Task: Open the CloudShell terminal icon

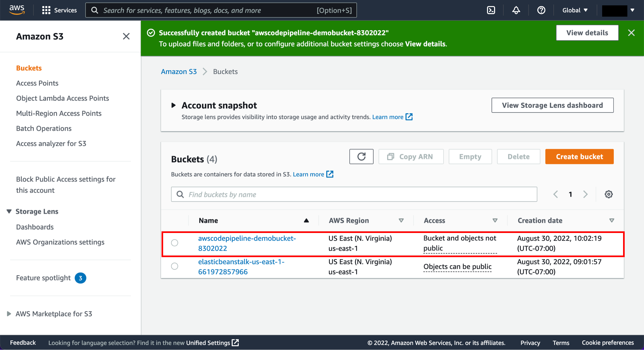Action: pos(491,10)
